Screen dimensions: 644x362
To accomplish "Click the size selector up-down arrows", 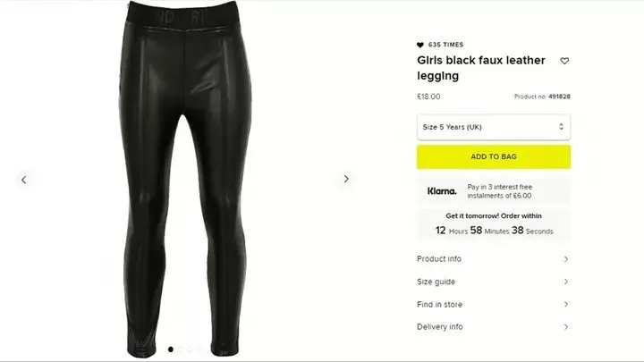I will pyautogui.click(x=561, y=127).
